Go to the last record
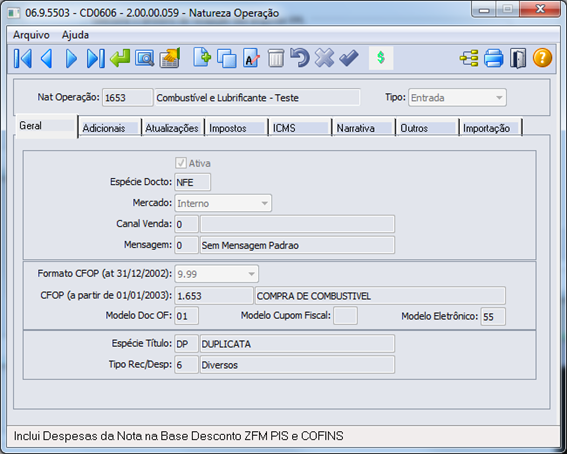Screen dimensions: 567x454 point(96,58)
